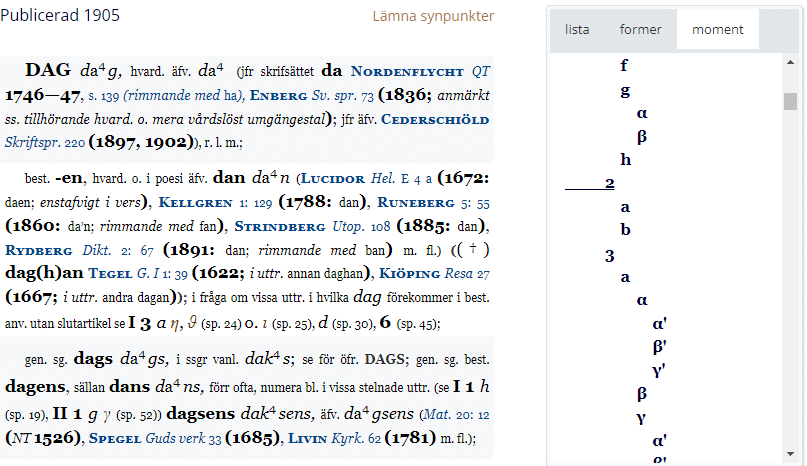
Task: Click the DAGS cross-reference word
Action: [384, 359]
